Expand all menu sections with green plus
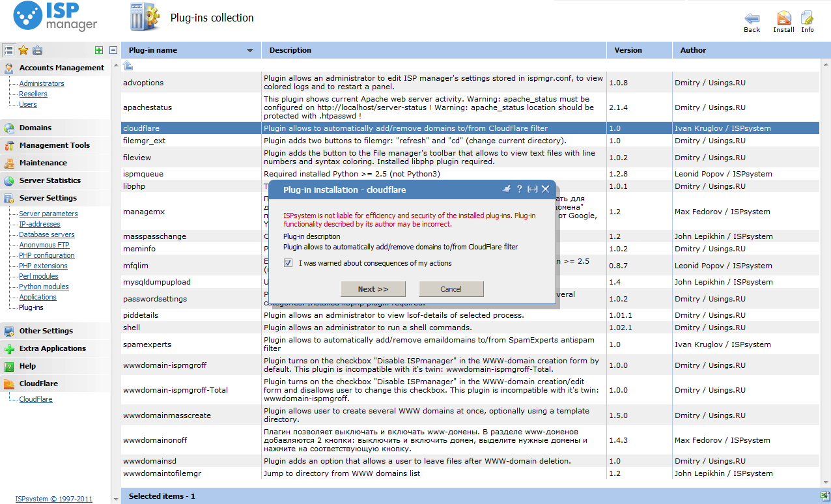 point(98,50)
